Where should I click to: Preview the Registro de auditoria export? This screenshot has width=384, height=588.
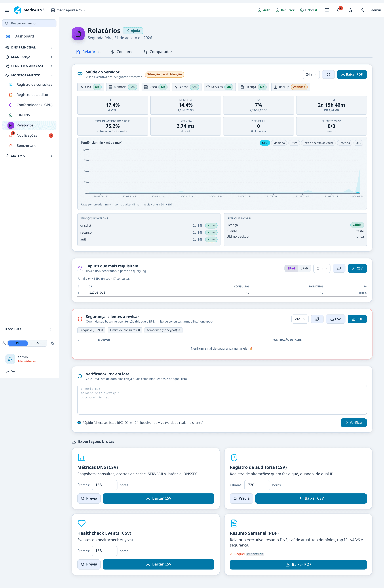click(x=241, y=498)
